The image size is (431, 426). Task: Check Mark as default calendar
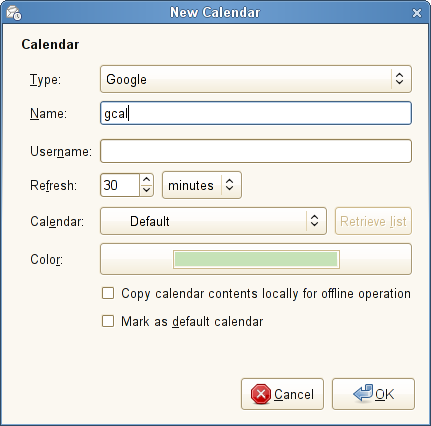[x=108, y=322]
